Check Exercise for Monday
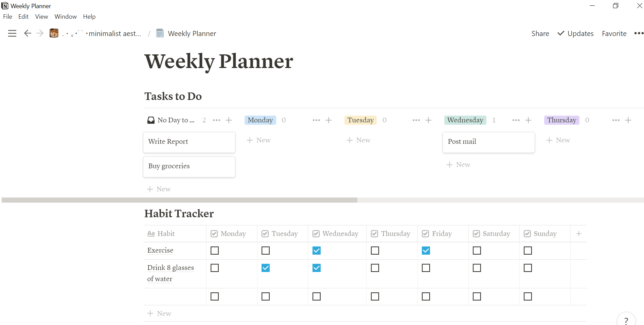 (x=214, y=251)
